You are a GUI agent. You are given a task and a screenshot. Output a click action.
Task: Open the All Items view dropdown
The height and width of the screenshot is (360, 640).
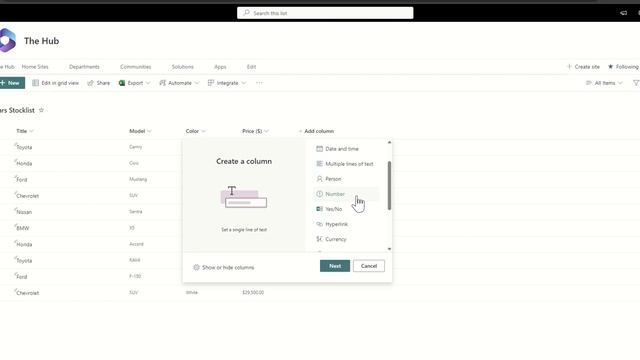[x=604, y=83]
